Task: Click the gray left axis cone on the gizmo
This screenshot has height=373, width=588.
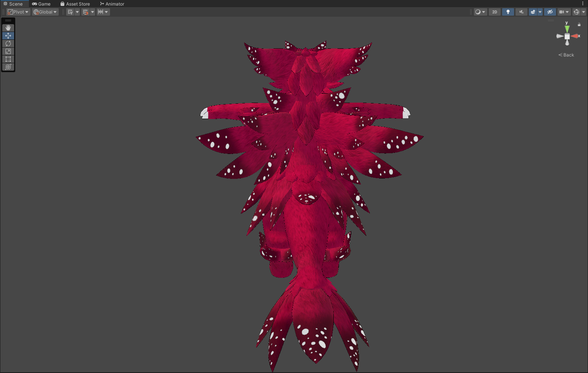Action: [x=560, y=36]
